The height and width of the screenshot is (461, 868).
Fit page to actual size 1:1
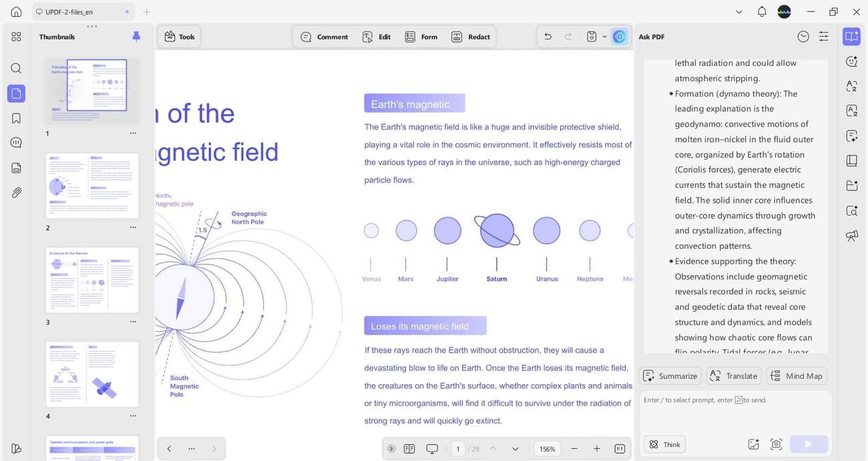(x=620, y=449)
